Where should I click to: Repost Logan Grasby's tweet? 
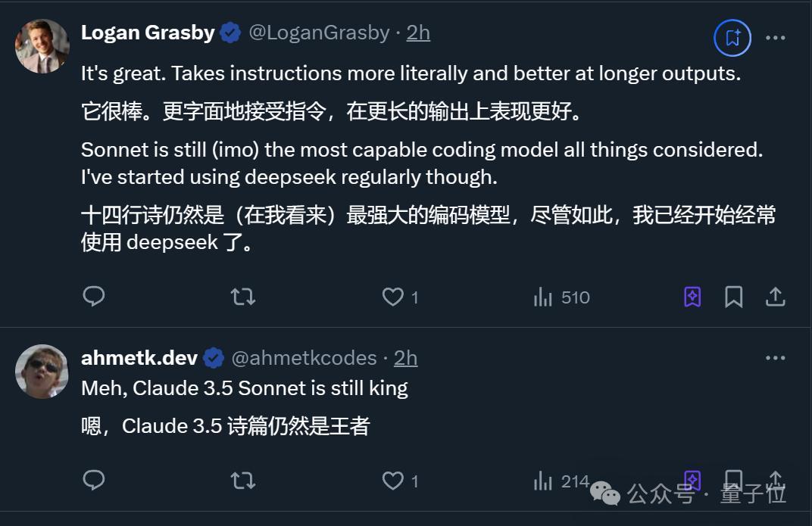[242, 297]
